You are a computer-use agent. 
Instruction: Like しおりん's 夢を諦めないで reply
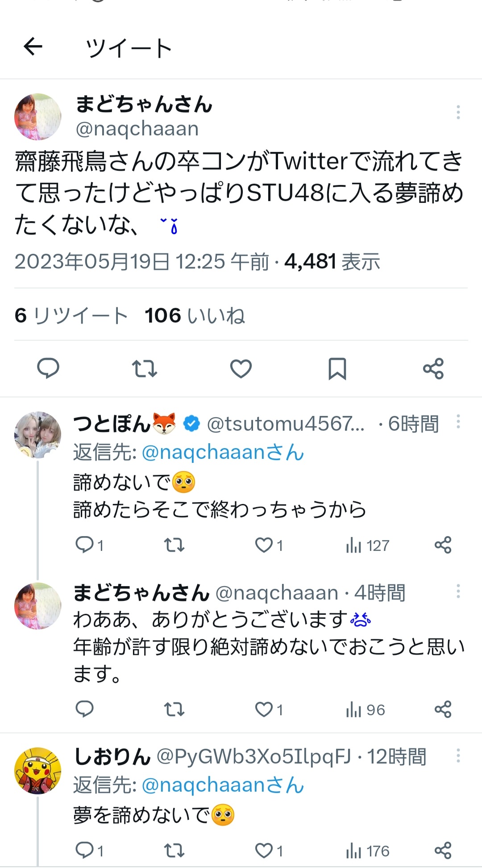pos(269,851)
